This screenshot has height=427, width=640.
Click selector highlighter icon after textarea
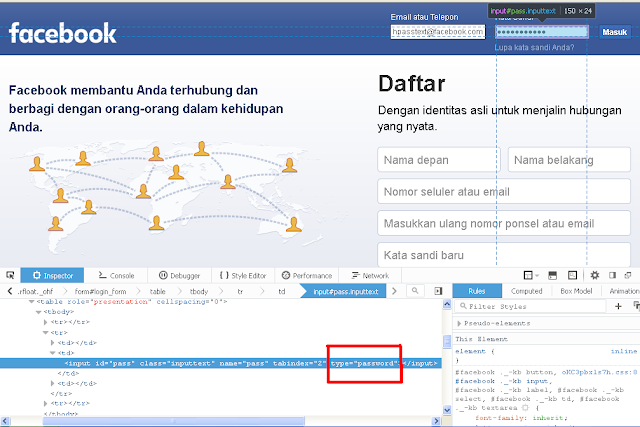[525, 408]
